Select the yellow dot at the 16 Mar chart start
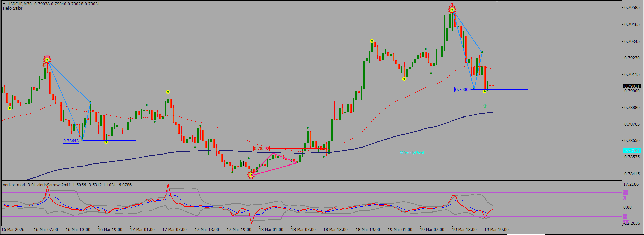Image resolution: width=644 pixels, height=235 pixels. point(10,108)
